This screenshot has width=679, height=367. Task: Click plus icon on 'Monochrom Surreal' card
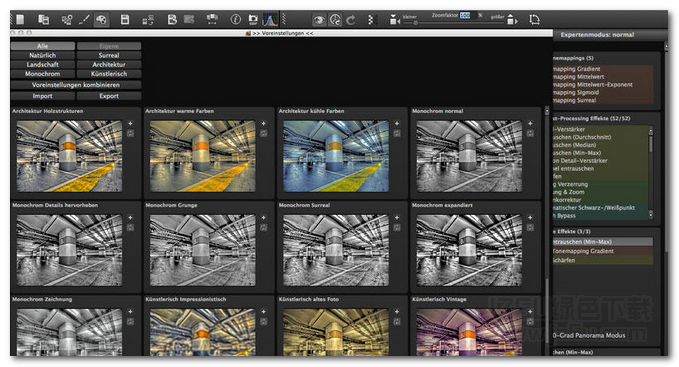coord(397,218)
